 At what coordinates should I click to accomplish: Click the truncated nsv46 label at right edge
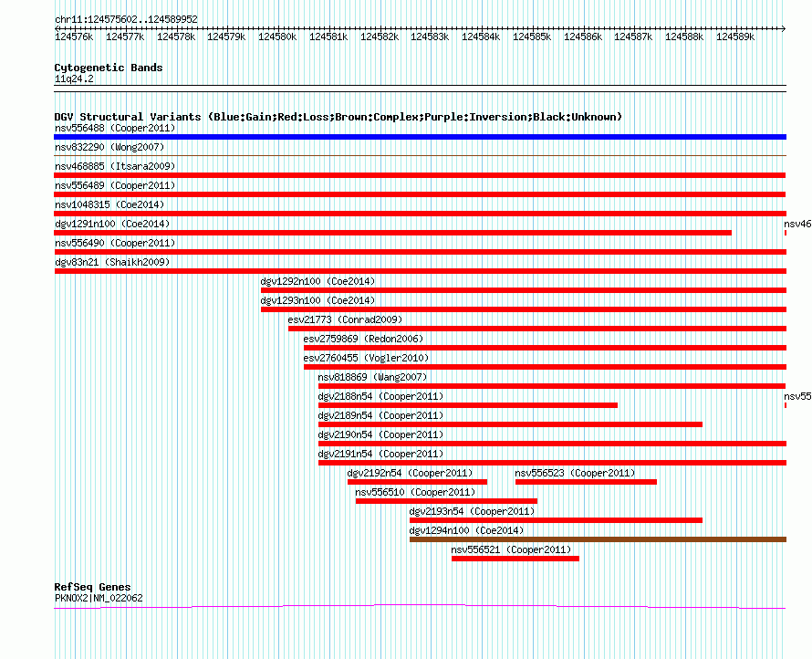[x=797, y=224]
